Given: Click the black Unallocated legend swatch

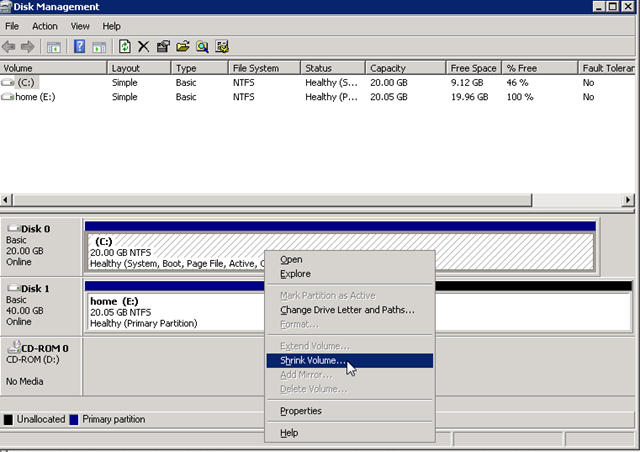Looking at the screenshot, I should click(8, 419).
